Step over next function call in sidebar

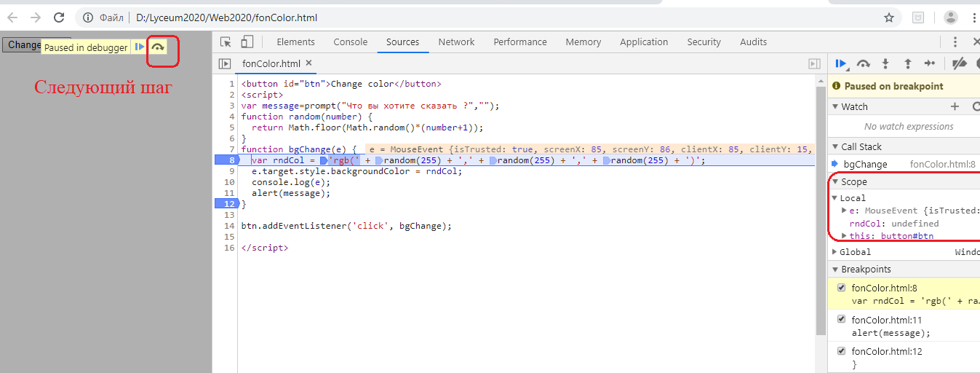864,64
